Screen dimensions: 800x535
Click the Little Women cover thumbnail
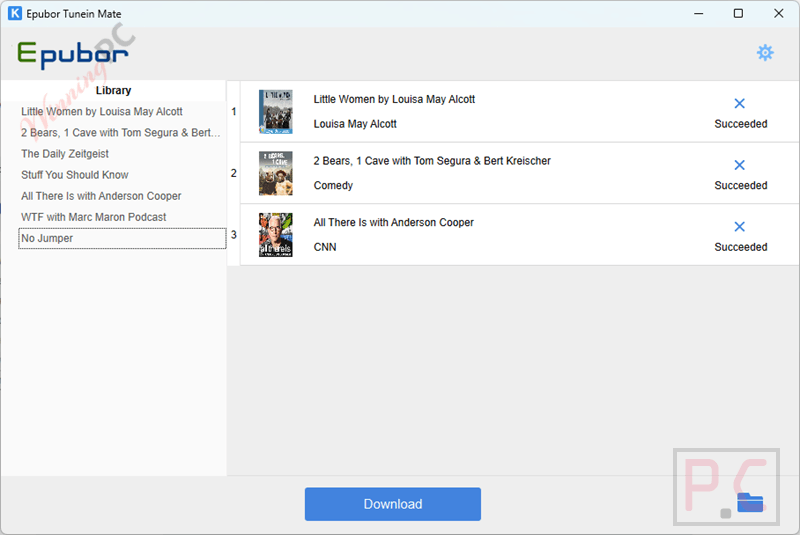click(x=276, y=112)
